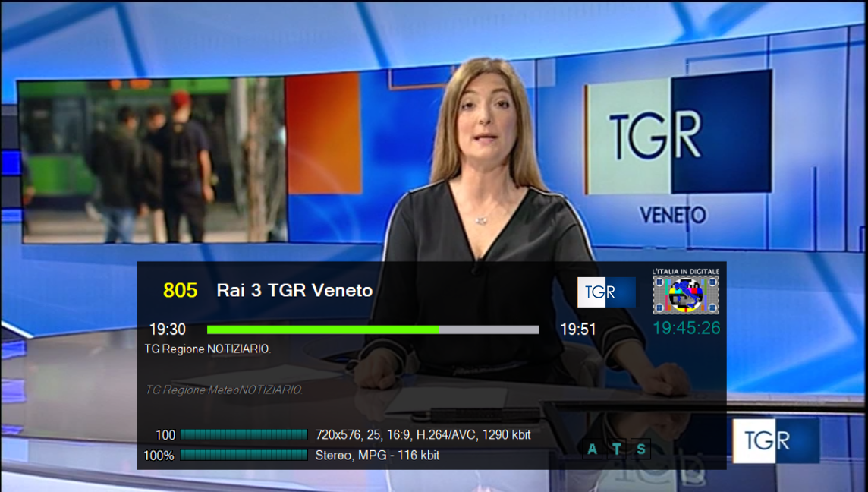Click the programme end time 19:51
The image size is (868, 492).
[x=578, y=330]
